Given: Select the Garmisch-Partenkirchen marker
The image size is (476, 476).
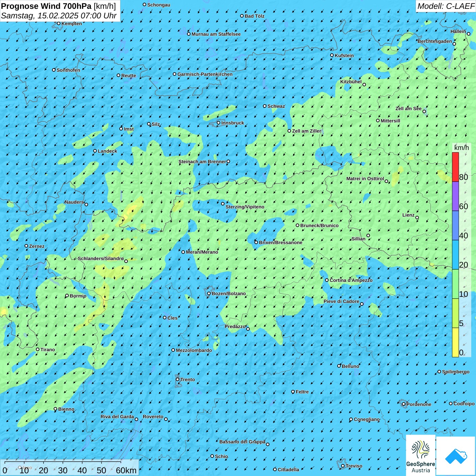Looking at the screenshot, I should 175,74.
